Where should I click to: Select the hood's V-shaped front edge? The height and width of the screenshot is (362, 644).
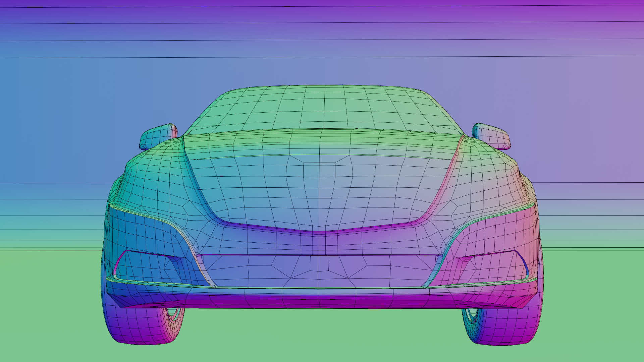click(319, 231)
